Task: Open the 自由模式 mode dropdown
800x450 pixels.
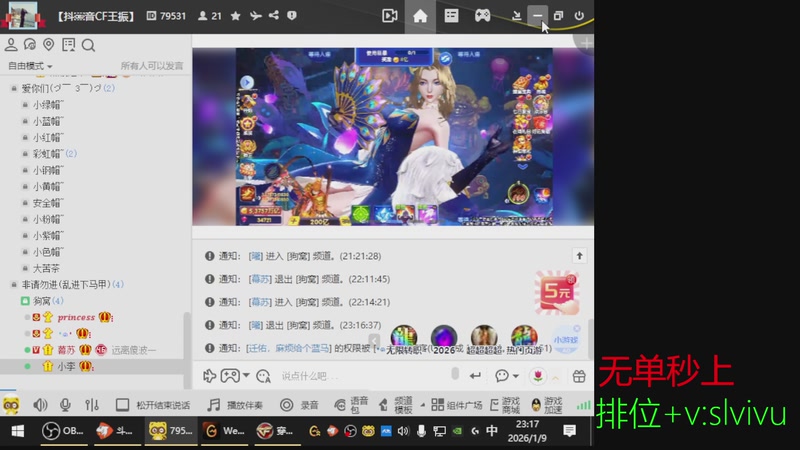Action: (x=30, y=66)
